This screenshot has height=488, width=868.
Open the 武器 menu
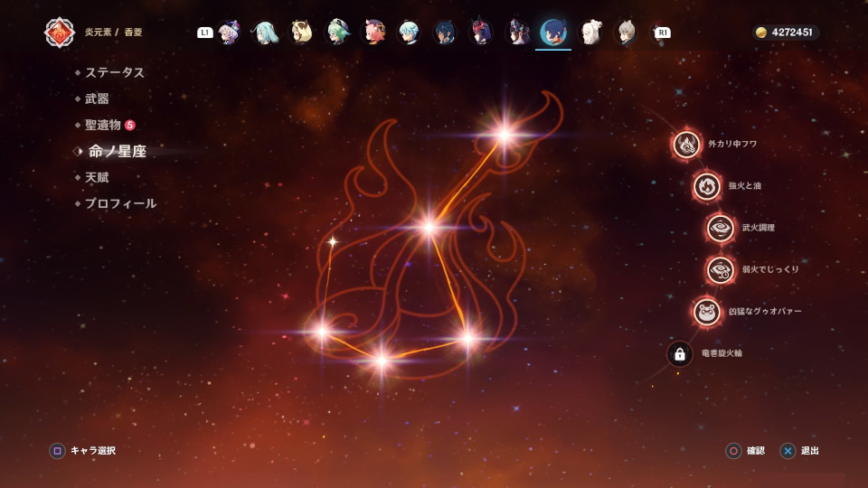coord(97,99)
